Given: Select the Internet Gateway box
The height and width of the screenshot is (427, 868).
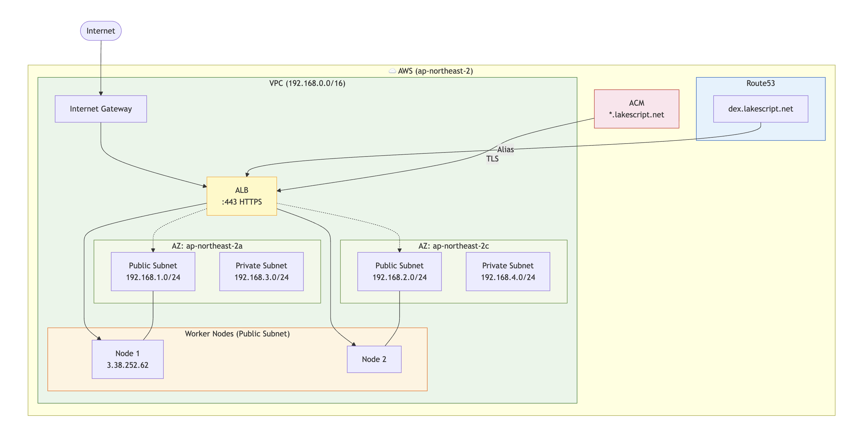Looking at the screenshot, I should [100, 109].
